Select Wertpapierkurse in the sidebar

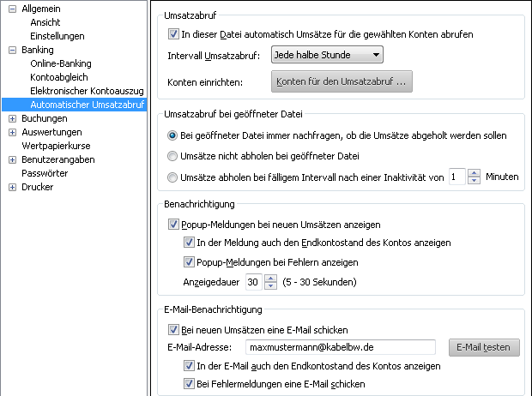(56, 146)
